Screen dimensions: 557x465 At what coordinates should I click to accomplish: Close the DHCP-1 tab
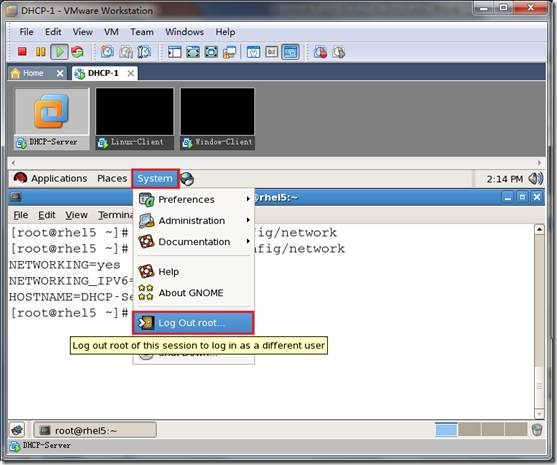[x=131, y=73]
